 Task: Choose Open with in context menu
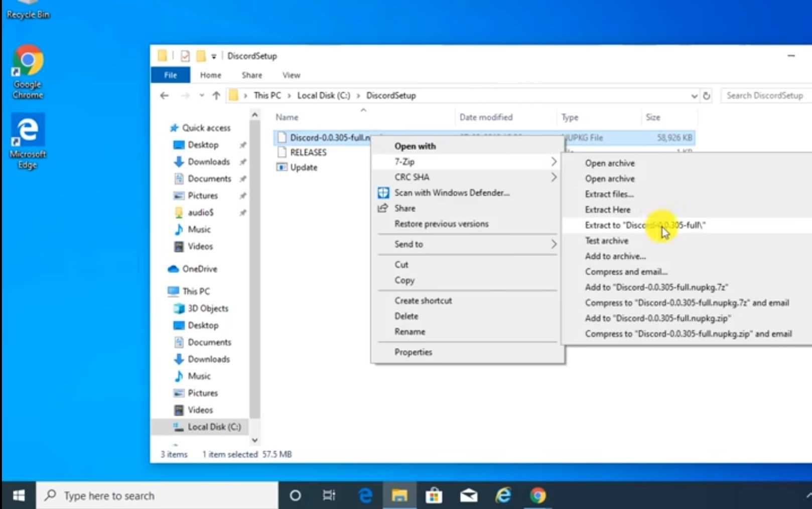click(467, 146)
